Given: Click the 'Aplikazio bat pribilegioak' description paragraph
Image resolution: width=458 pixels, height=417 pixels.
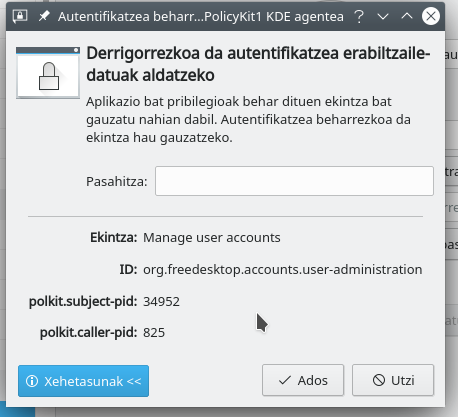Looking at the screenshot, I should [248, 119].
